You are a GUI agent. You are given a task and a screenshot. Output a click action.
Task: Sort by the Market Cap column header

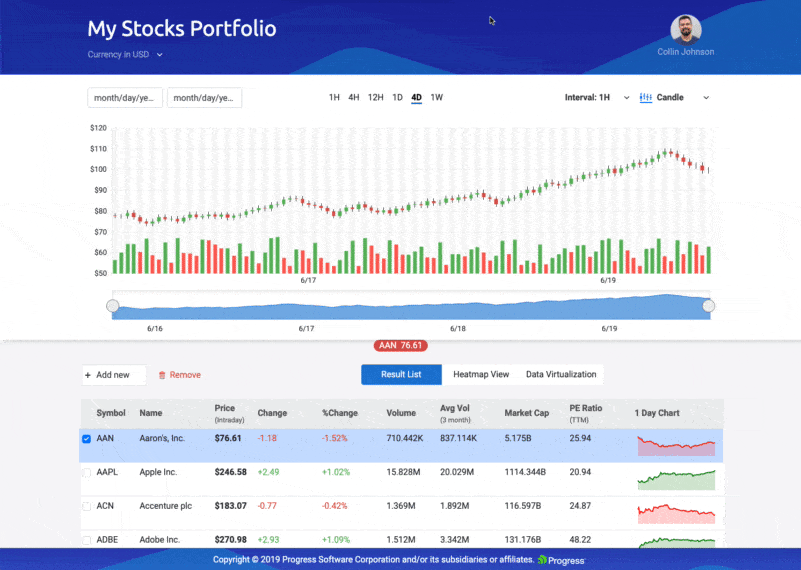point(527,413)
